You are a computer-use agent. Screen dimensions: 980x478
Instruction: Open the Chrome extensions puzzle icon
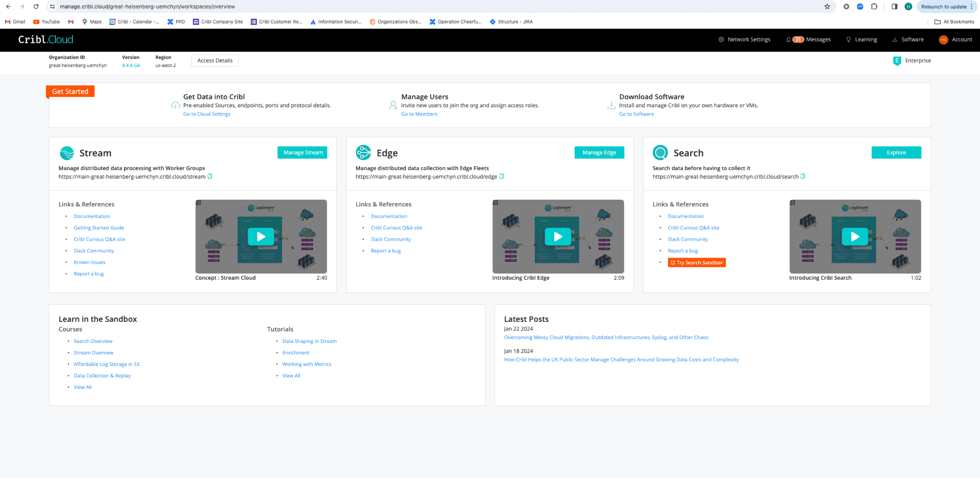tap(874, 7)
